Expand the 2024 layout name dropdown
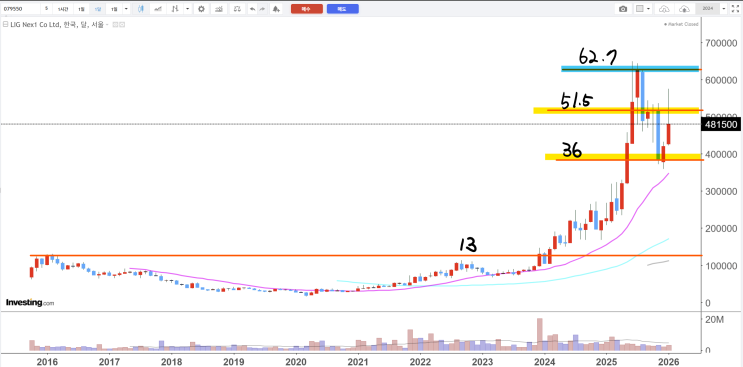 tap(724, 9)
